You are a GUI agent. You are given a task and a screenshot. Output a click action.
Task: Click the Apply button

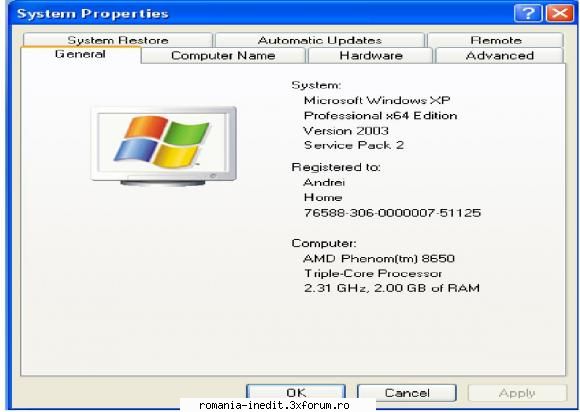[517, 392]
